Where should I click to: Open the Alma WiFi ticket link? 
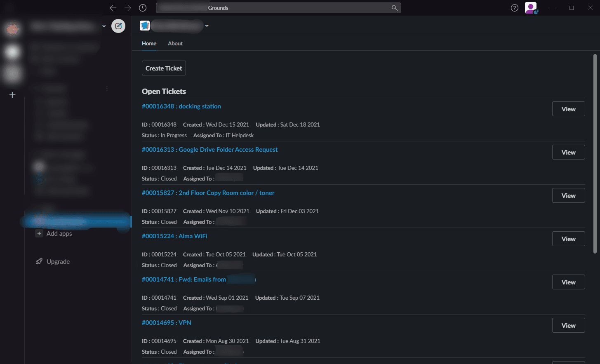(174, 236)
